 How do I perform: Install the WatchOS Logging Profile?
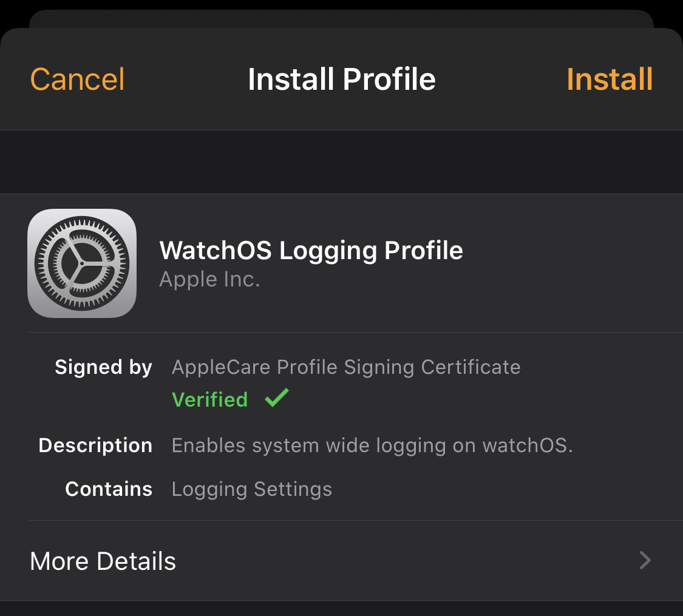pyautogui.click(x=610, y=80)
